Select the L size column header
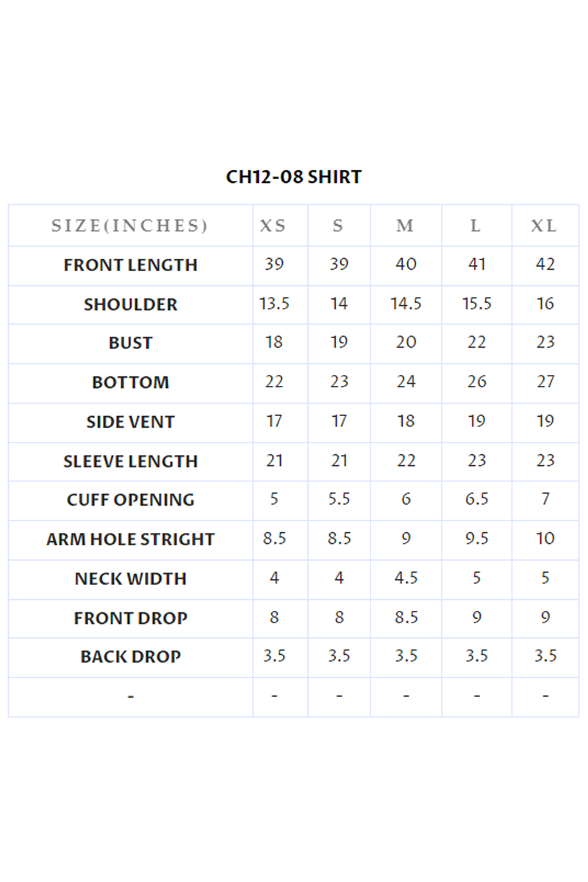 tap(476, 226)
